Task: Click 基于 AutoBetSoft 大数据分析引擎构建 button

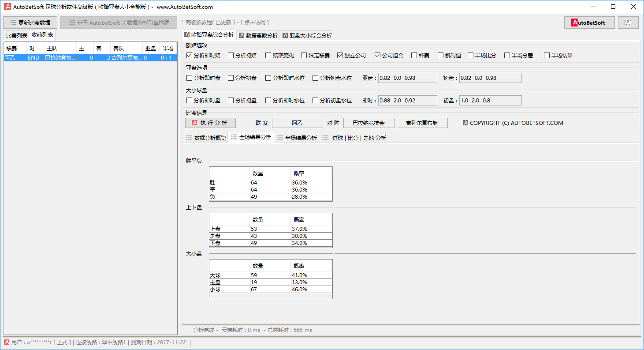Action: (119, 23)
